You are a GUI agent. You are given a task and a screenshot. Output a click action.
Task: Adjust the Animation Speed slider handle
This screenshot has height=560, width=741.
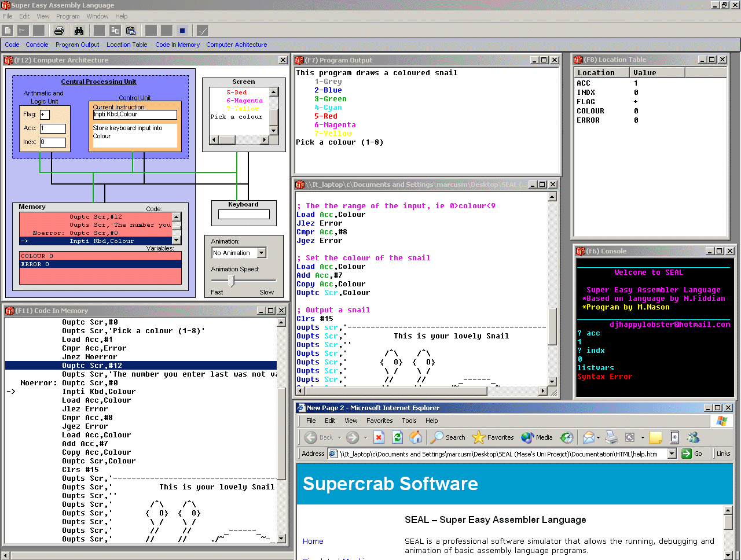pyautogui.click(x=232, y=281)
